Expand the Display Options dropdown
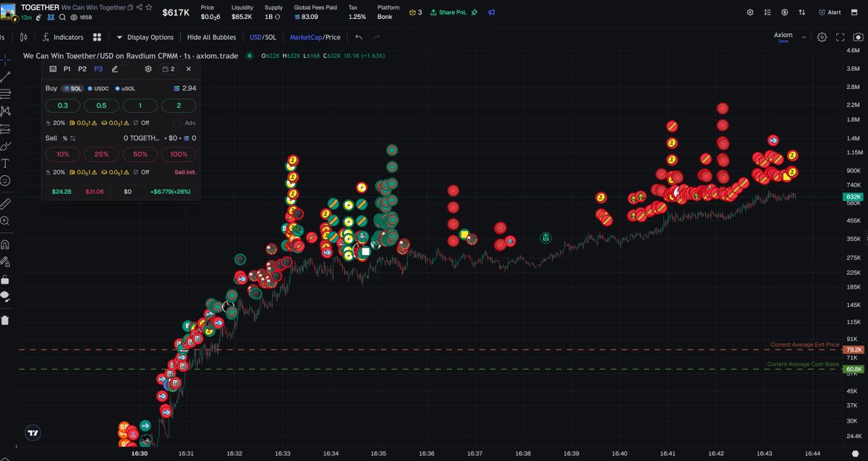 click(x=145, y=37)
